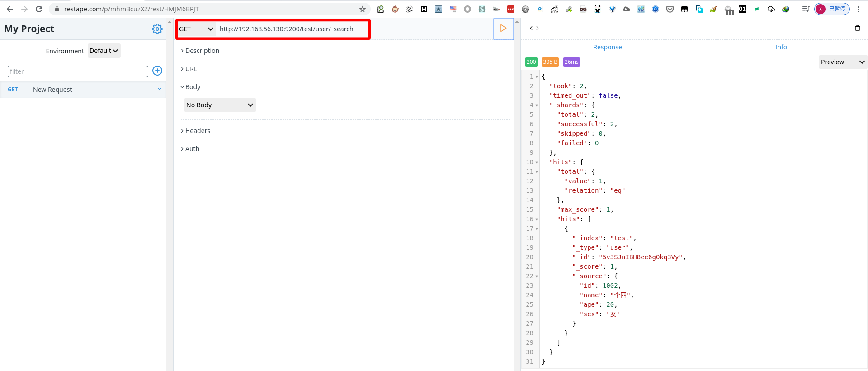Click the "name" value 李四
This screenshot has height=371, width=868.
click(620, 295)
